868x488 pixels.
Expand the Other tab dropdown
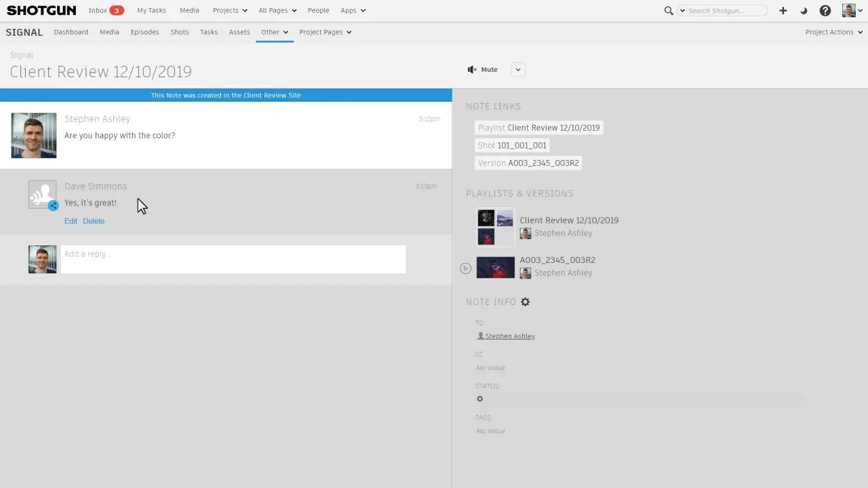[x=275, y=32]
